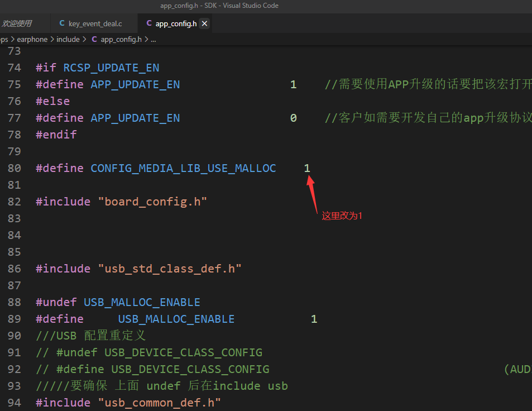Click the "usb_std_class_def.h" include string
Viewport: 532px width, 411px height.
point(170,269)
